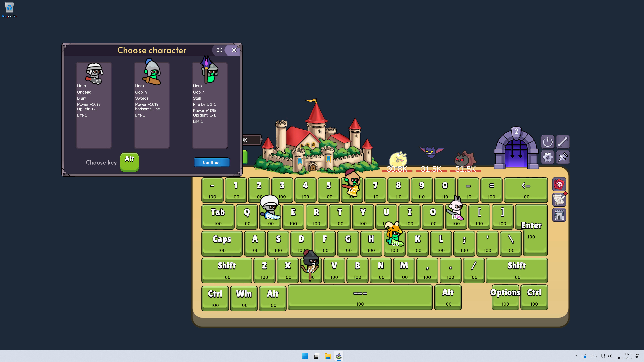Viewport: 644px width, 362px height.
Task: Click the backspace arrow key
Action: pyautogui.click(x=526, y=190)
